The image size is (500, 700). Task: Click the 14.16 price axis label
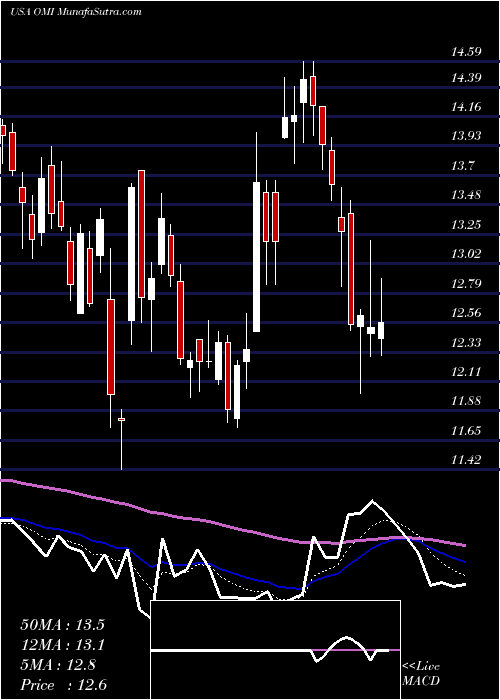click(x=466, y=107)
